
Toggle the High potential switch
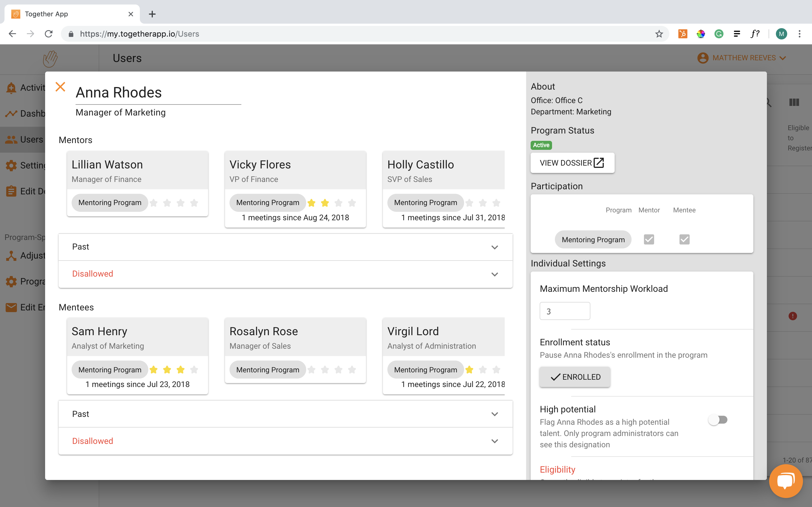718,420
